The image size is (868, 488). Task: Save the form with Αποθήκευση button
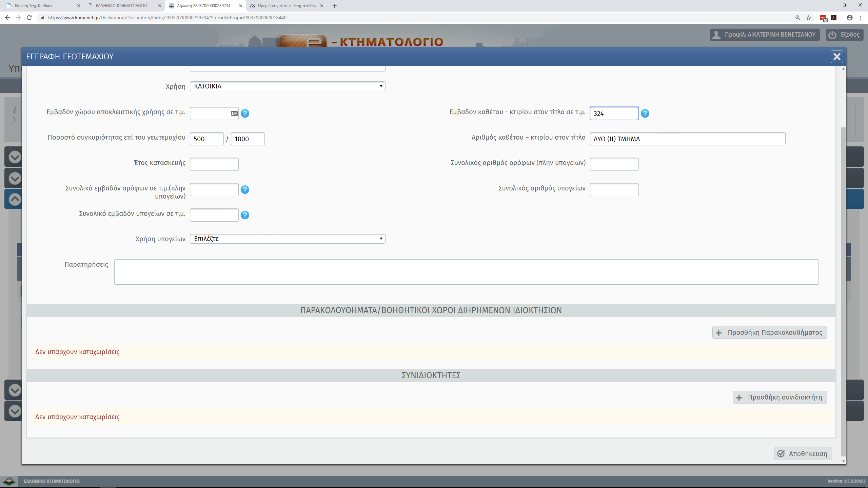pos(803,454)
